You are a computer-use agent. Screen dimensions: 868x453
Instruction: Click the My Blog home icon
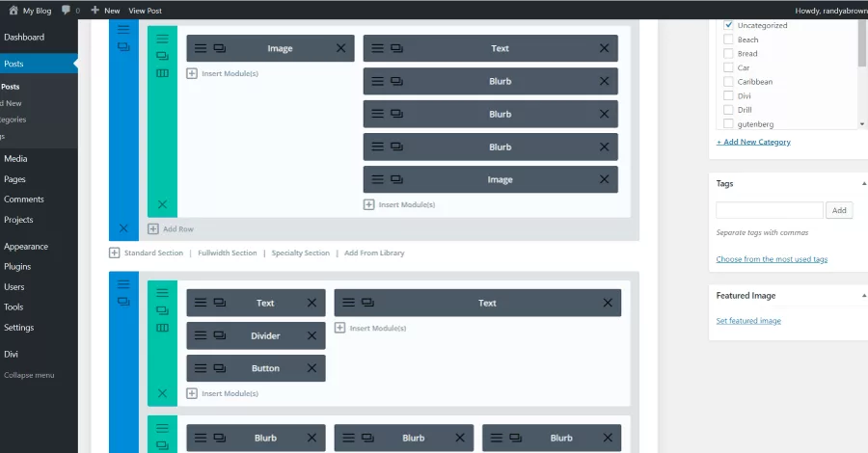point(14,10)
